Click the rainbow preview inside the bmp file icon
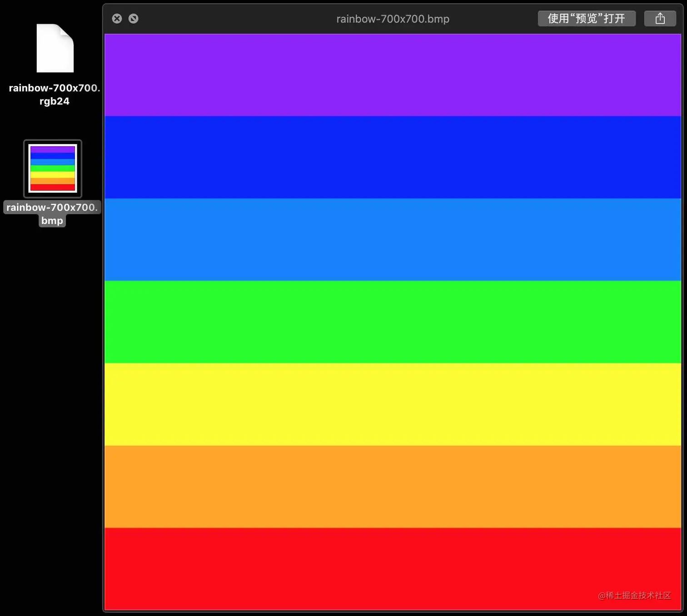Screen dimensions: 687x616 52,169
